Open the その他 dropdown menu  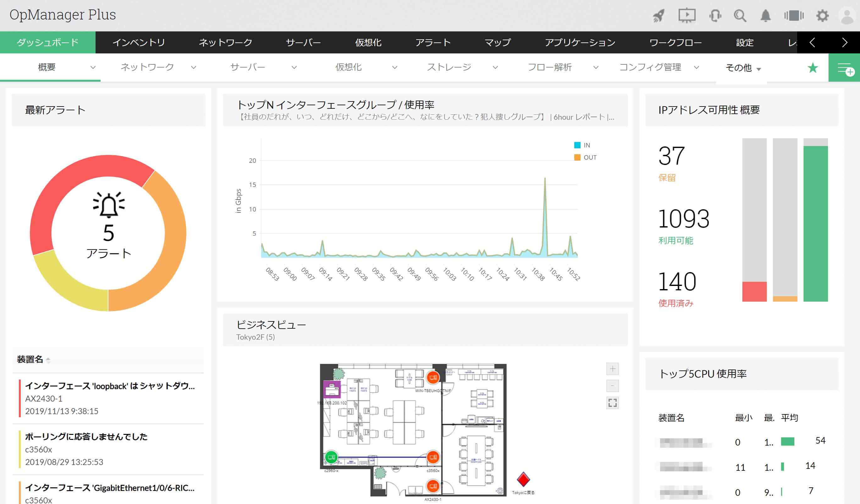(743, 68)
